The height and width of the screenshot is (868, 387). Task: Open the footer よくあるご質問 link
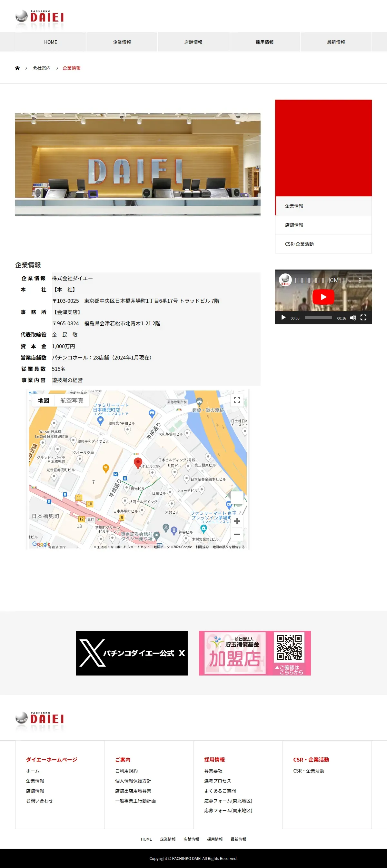(x=220, y=791)
